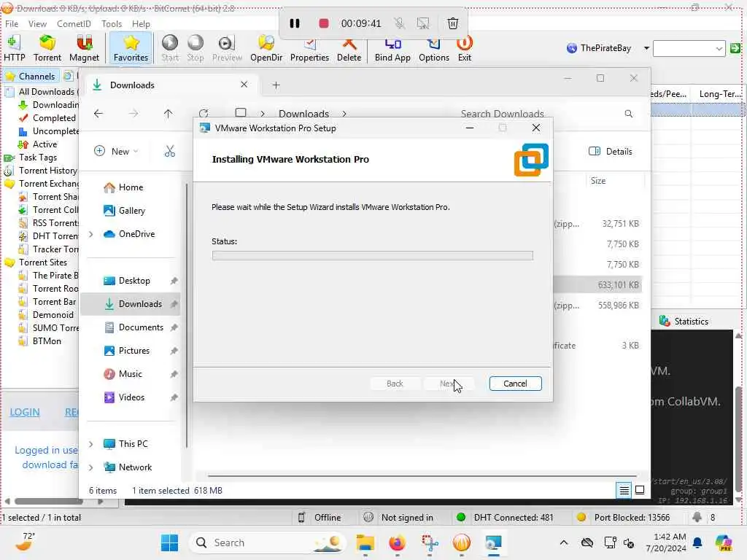
Task: Open BitComet Options from the toolbar
Action: 434,48
